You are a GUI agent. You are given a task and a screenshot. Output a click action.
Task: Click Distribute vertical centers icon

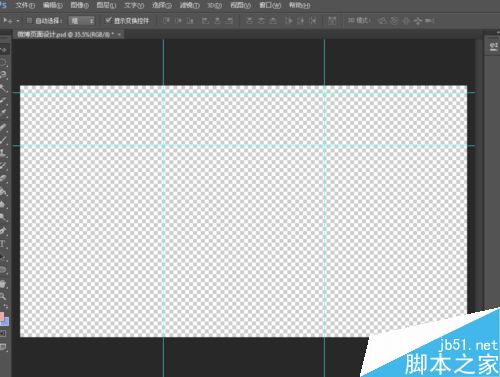261,21
